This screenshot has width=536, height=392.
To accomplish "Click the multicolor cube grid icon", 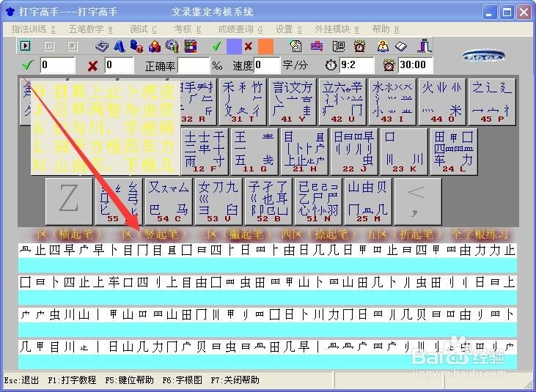I will click(191, 46).
